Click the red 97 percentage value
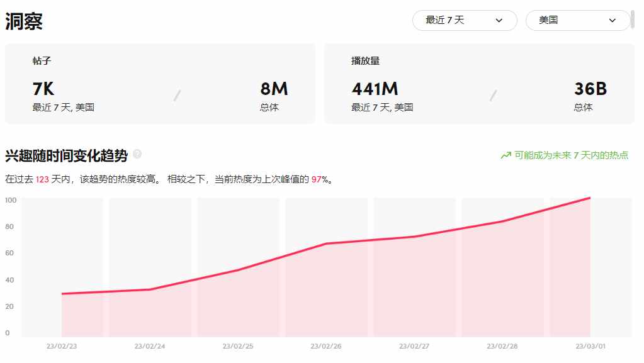 (x=316, y=179)
